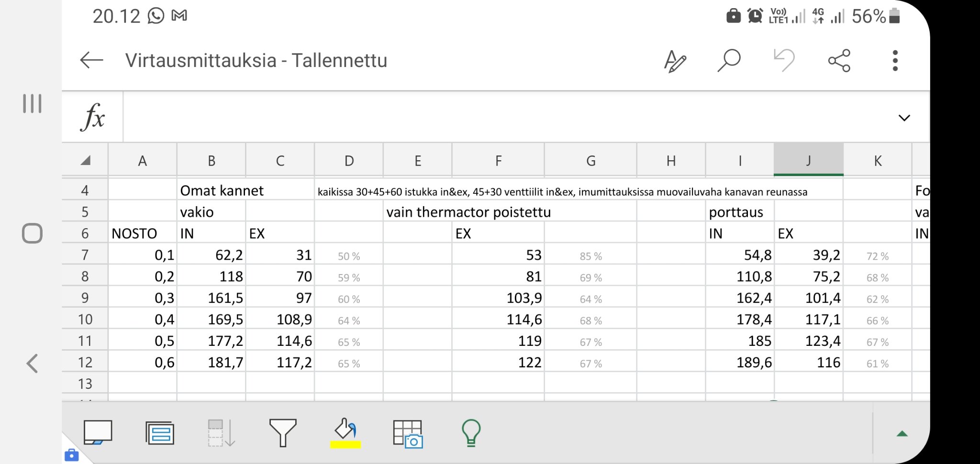The height and width of the screenshot is (464, 980).
Task: Tap the green lightbulb Tell Me icon
Action: [x=471, y=433]
